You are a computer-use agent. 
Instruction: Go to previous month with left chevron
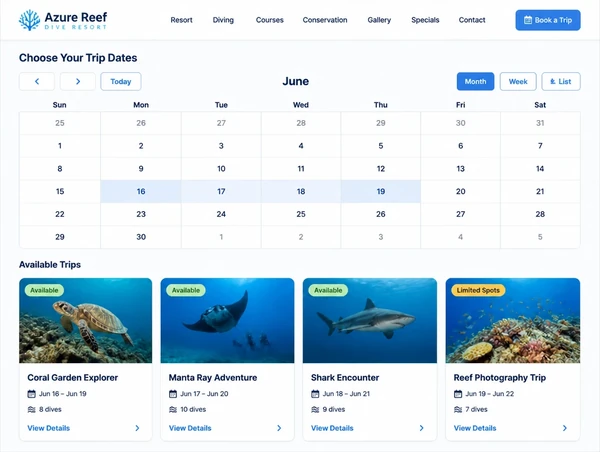point(37,82)
